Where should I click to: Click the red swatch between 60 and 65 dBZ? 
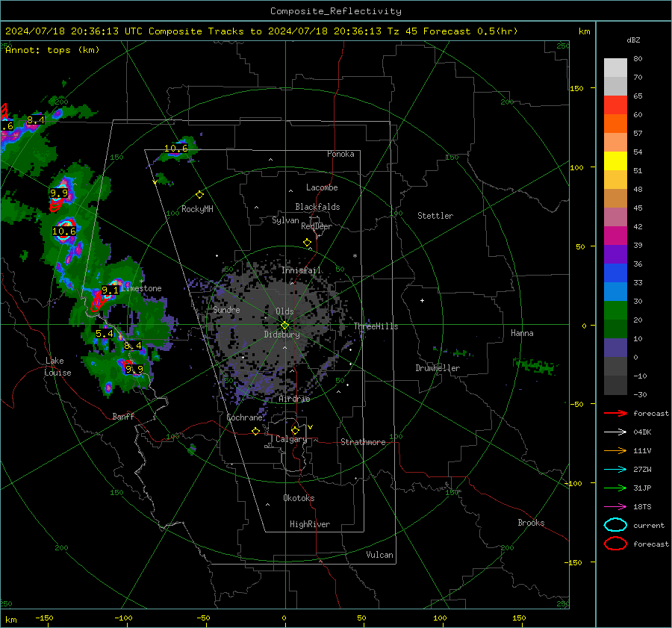coord(615,105)
